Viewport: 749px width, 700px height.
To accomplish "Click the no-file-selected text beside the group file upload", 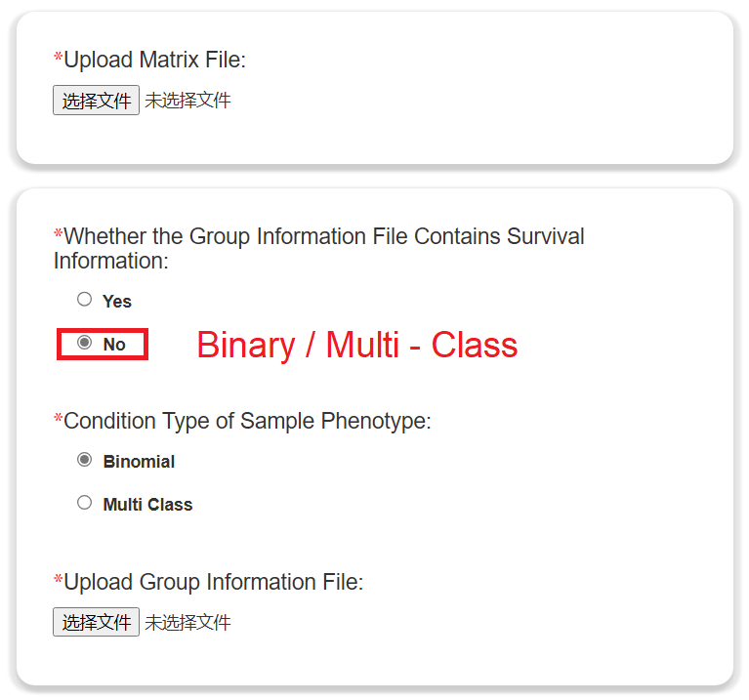I will click(188, 622).
